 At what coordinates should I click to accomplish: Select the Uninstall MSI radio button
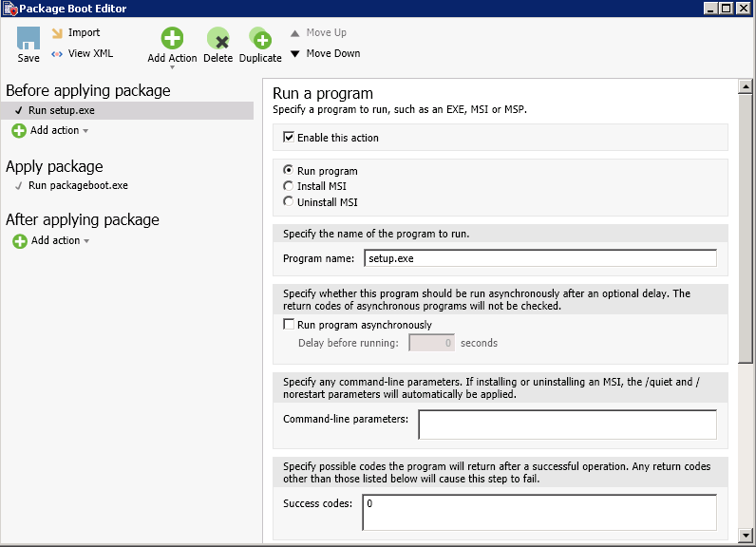click(289, 201)
